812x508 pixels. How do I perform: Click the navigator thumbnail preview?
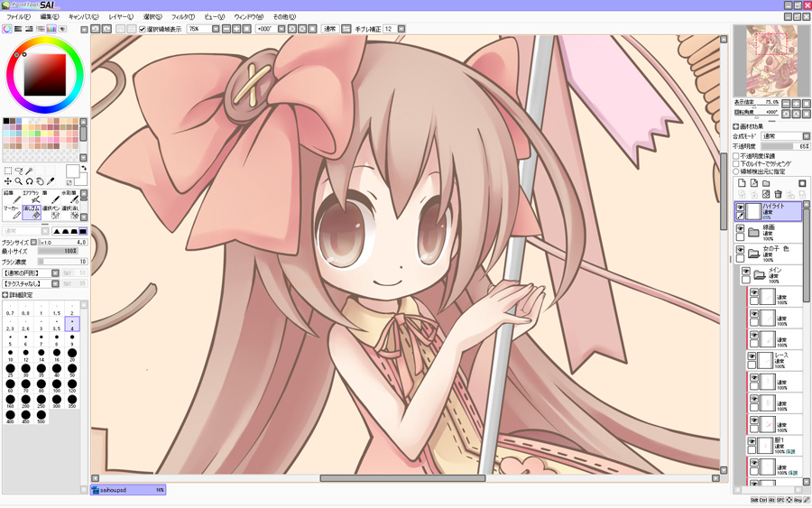click(772, 60)
